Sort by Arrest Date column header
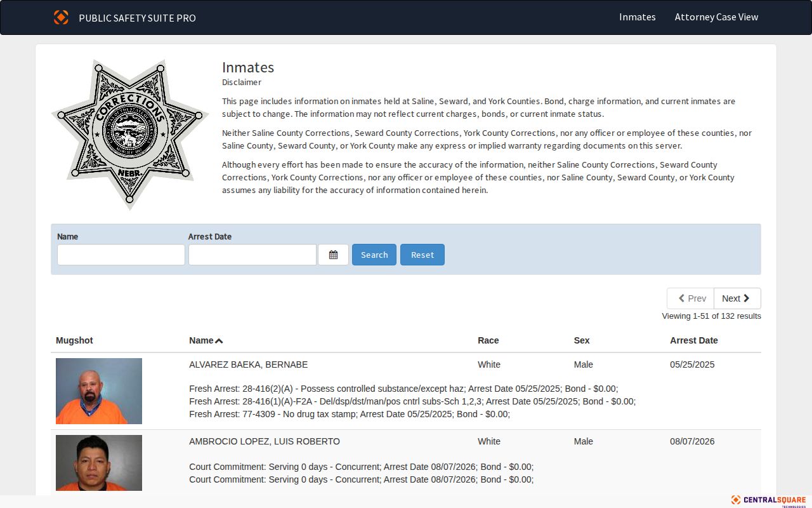The width and height of the screenshot is (812, 508). coord(694,340)
